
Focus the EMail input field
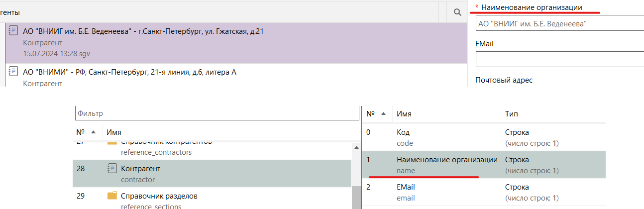[x=560, y=59]
